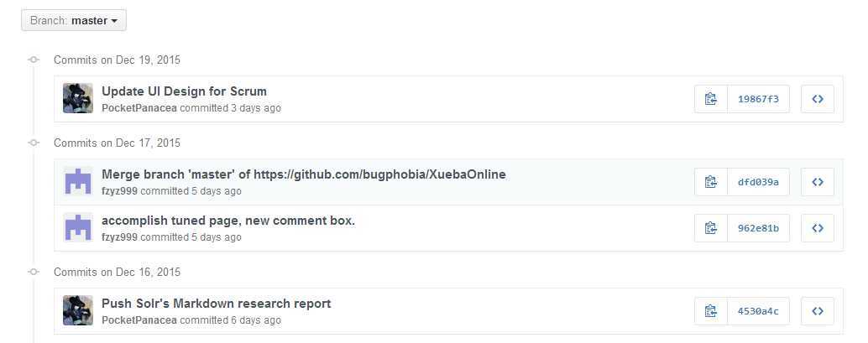Open commit hash 19867f3 link
The width and height of the screenshot is (868, 343).
click(758, 99)
